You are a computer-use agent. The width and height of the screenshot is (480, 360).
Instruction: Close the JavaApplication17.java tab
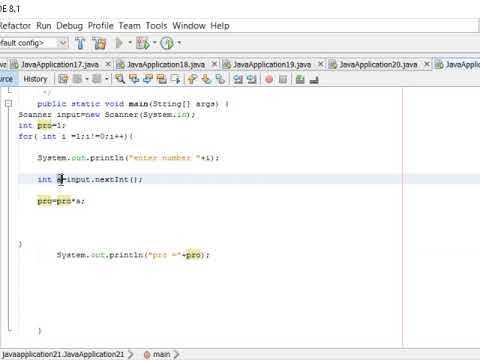[108, 64]
